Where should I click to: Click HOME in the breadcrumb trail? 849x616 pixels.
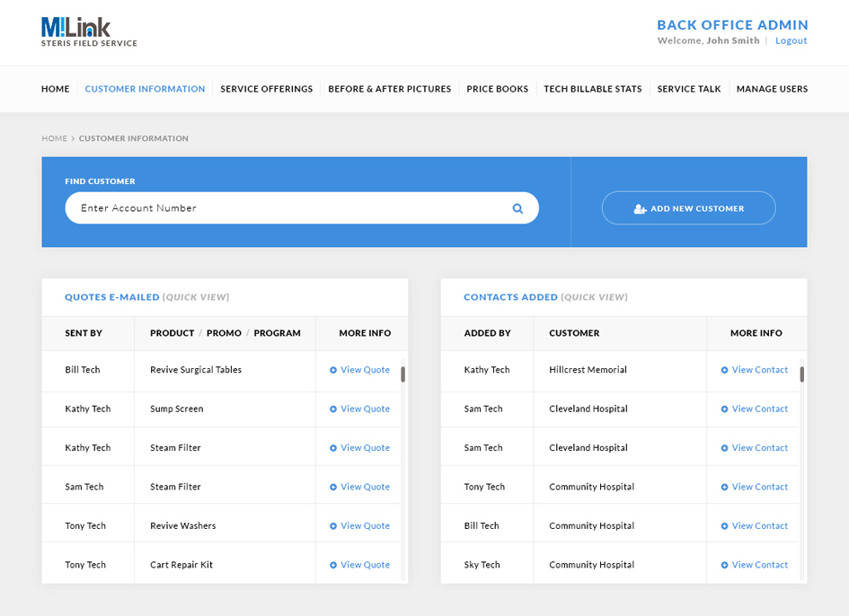pos(54,138)
